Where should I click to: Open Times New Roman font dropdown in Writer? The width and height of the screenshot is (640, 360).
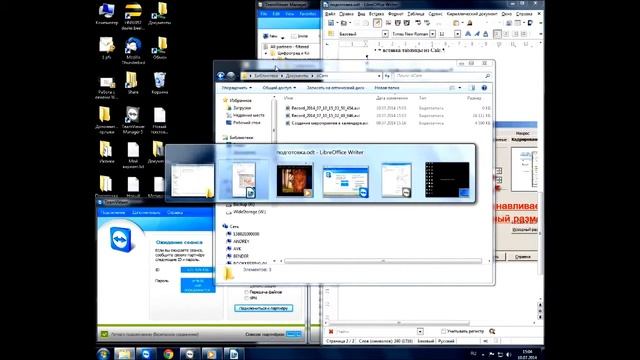point(432,34)
